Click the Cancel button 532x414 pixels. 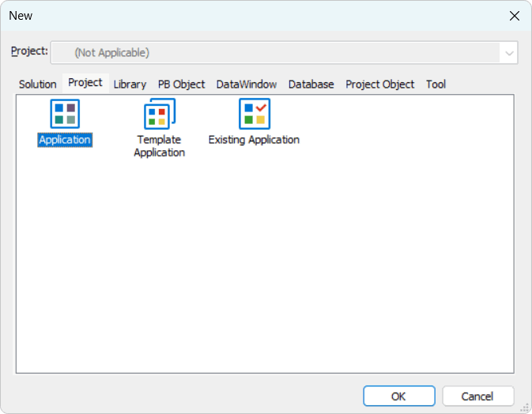point(477,396)
